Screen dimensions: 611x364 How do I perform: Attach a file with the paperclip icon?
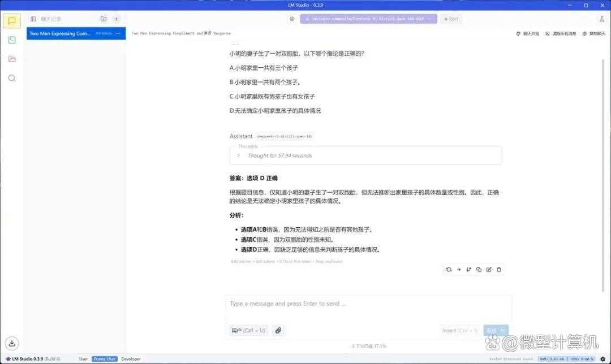pos(278,331)
